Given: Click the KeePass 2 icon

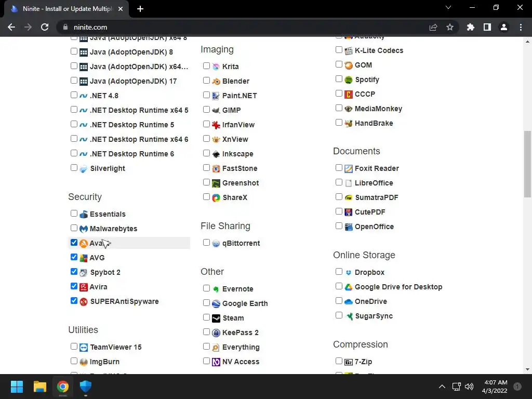Looking at the screenshot, I should click(x=216, y=333).
